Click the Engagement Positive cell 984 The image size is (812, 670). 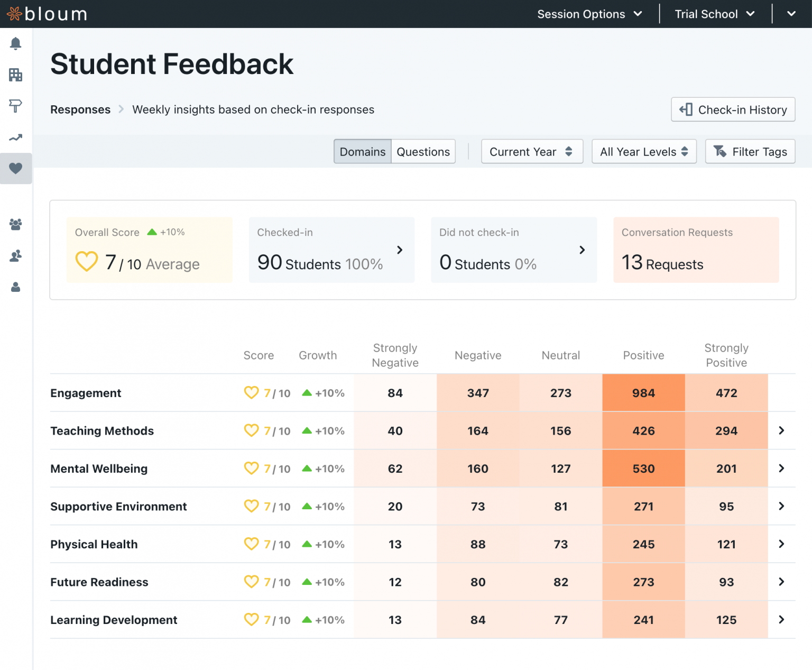(x=643, y=393)
